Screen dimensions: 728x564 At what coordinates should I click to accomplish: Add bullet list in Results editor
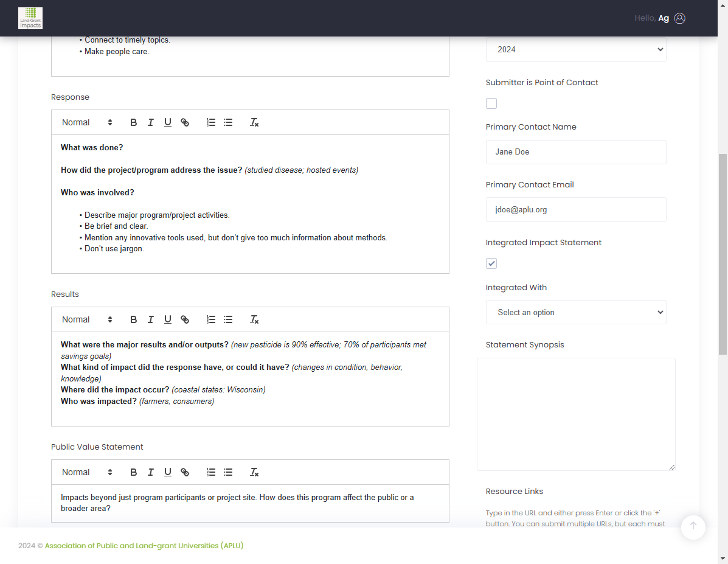pyautogui.click(x=228, y=319)
